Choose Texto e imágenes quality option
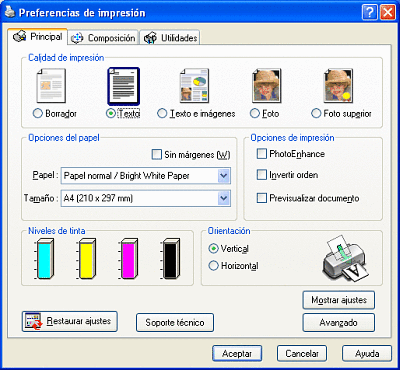 [x=162, y=114]
